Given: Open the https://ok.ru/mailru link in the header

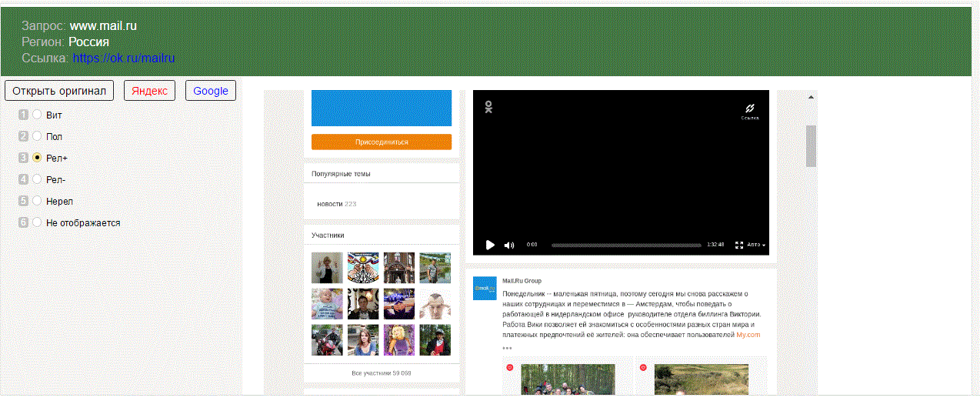Looking at the screenshot, I should click(124, 58).
